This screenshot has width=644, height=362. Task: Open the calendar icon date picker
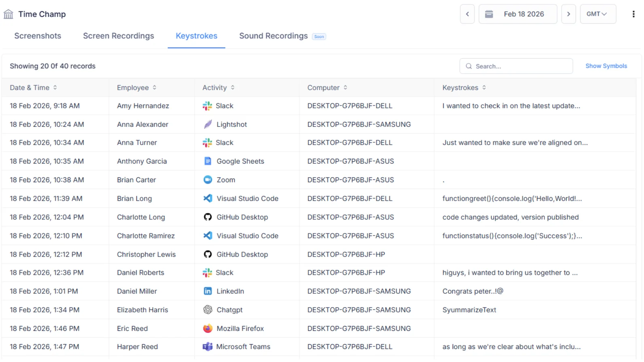(489, 14)
